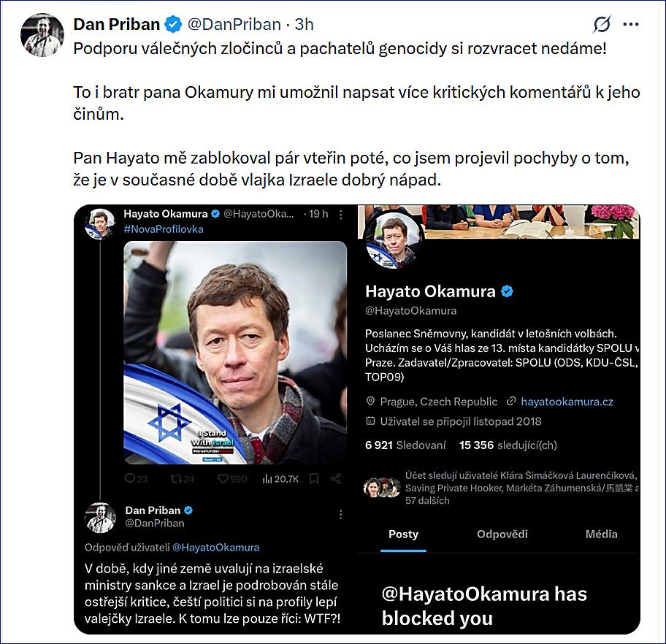Click the Grok icon beside the tweet
This screenshot has width=666, height=644.
[602, 25]
